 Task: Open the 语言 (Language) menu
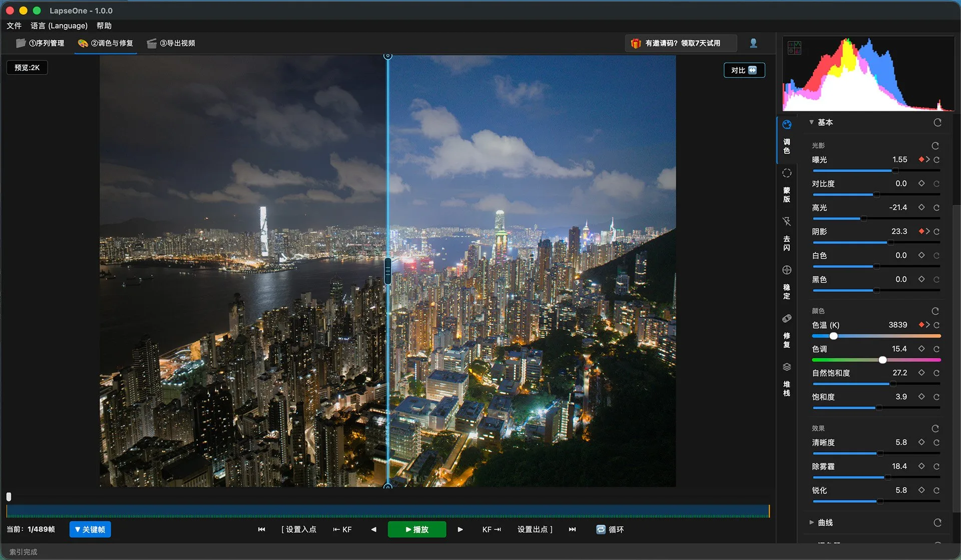pos(59,26)
